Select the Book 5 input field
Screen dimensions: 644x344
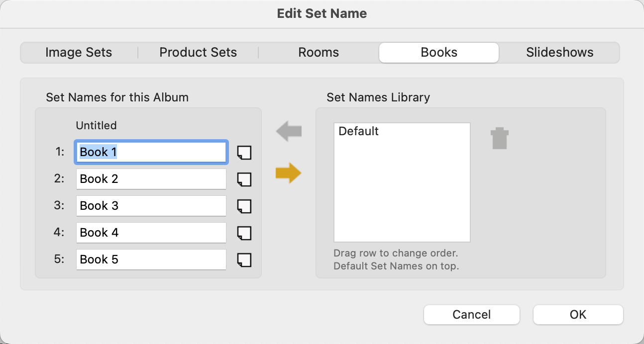[x=151, y=259]
